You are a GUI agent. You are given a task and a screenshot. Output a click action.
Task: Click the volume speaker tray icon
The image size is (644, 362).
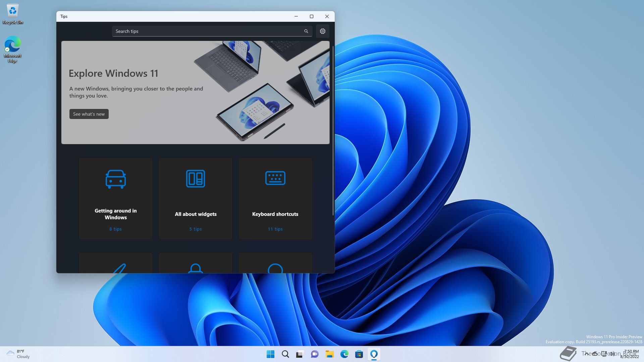[612, 354]
